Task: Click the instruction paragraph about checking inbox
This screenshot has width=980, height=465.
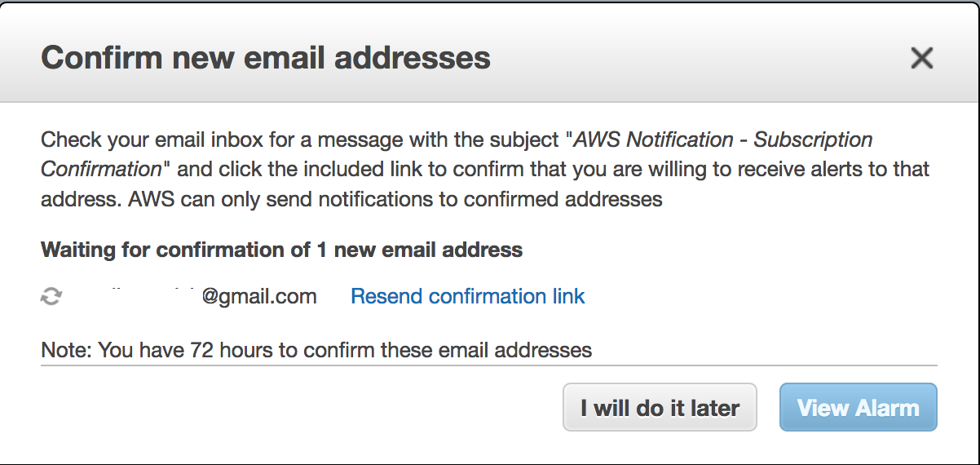Action: point(485,169)
